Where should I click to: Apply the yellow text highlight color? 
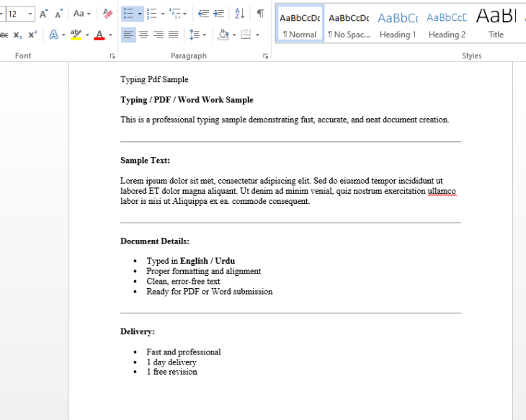[x=76, y=35]
